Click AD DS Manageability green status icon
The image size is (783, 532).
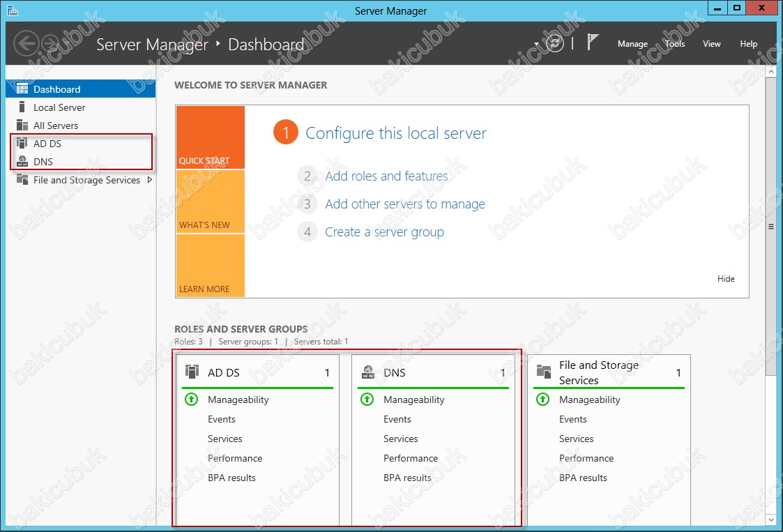pyautogui.click(x=192, y=399)
